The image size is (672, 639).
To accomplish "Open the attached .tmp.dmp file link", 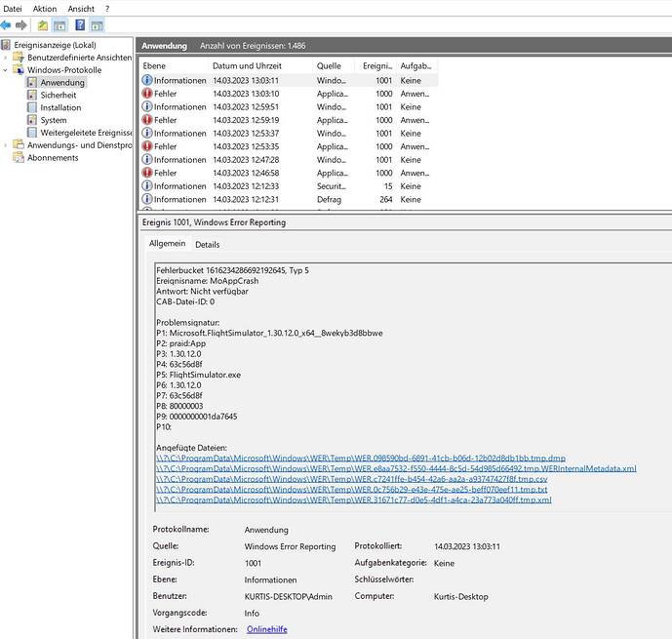I will point(361,459).
